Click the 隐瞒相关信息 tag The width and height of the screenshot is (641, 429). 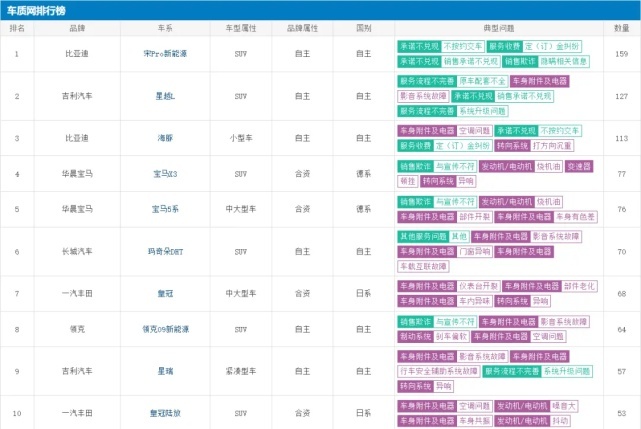(x=563, y=61)
